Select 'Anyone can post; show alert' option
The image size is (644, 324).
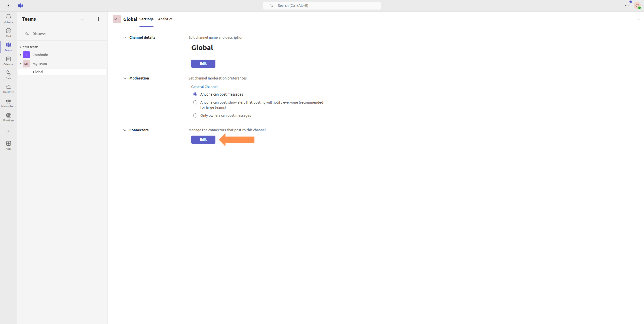[x=195, y=102]
